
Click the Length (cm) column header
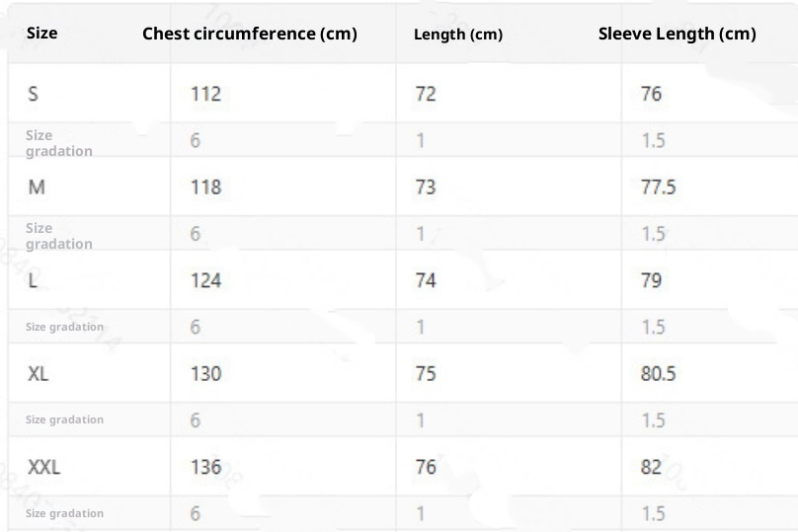pyautogui.click(x=458, y=35)
